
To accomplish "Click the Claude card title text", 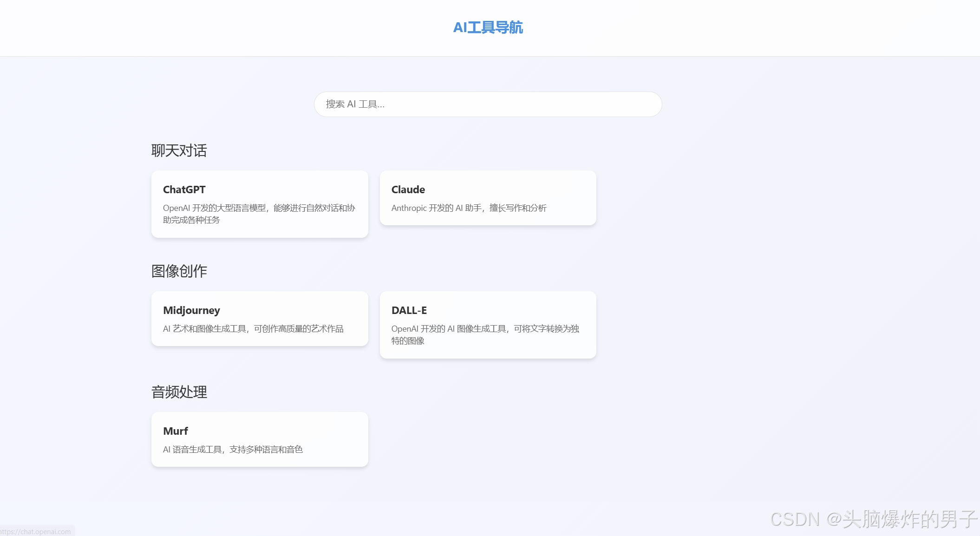I will [x=408, y=190].
